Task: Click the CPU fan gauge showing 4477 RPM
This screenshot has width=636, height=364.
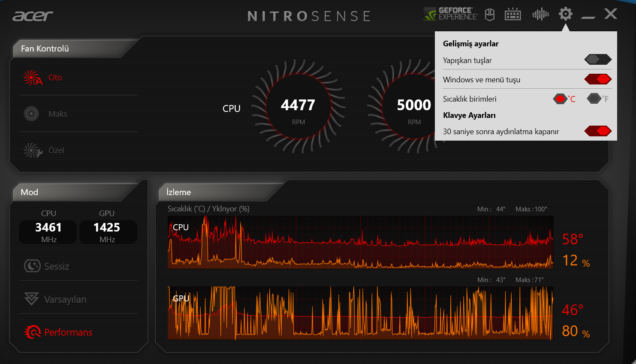Action: 298,106
